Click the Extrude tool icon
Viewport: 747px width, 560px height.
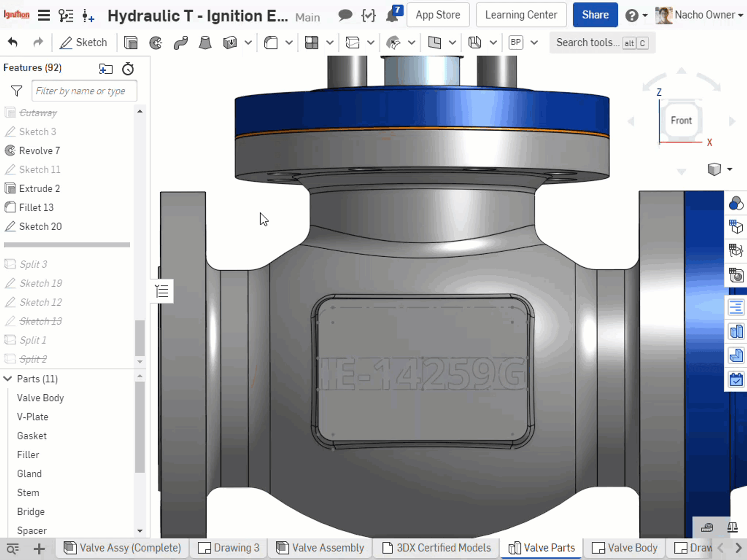tap(131, 43)
